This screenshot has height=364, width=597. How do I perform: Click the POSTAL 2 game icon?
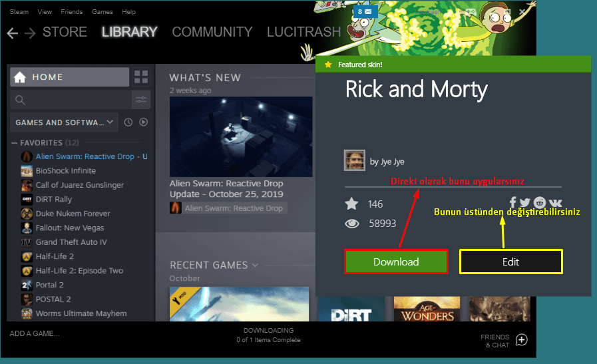[x=26, y=299]
